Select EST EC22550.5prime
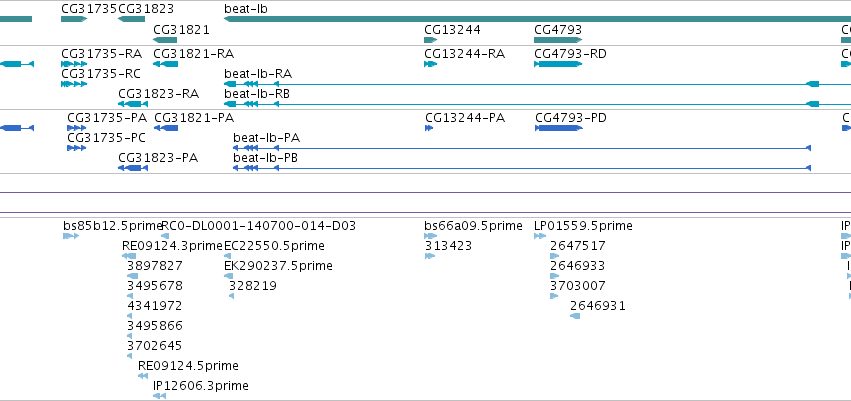 tap(228, 256)
